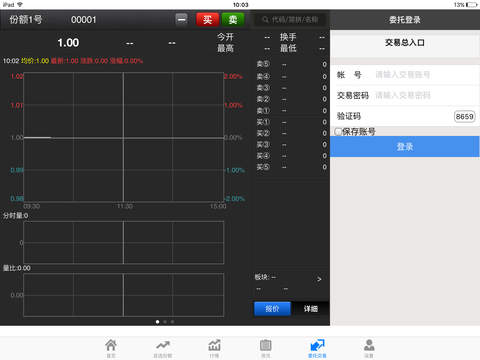
Task: Select the 交易总入口 trading entry row
Action: pyautogui.click(x=405, y=43)
